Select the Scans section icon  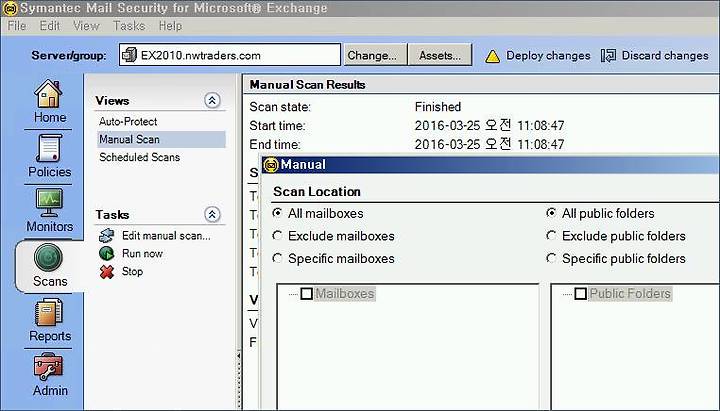(x=48, y=257)
